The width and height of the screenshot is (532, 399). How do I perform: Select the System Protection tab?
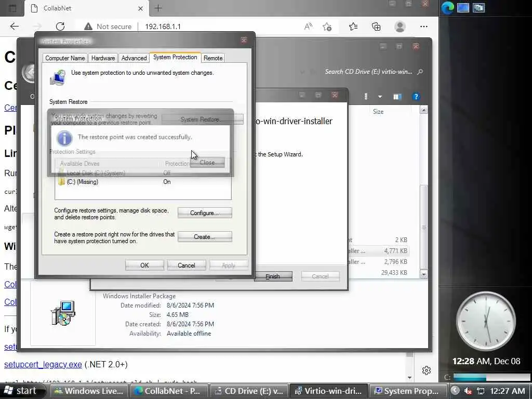(175, 57)
